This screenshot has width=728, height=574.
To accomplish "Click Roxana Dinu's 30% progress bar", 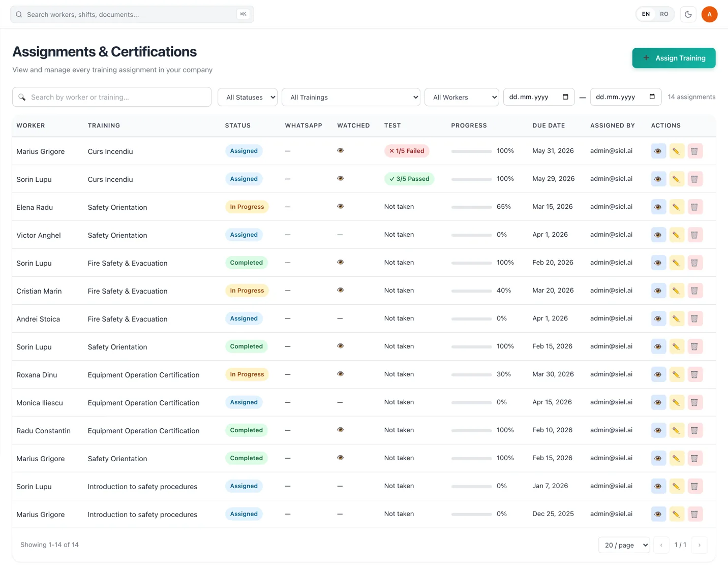I will point(471,374).
